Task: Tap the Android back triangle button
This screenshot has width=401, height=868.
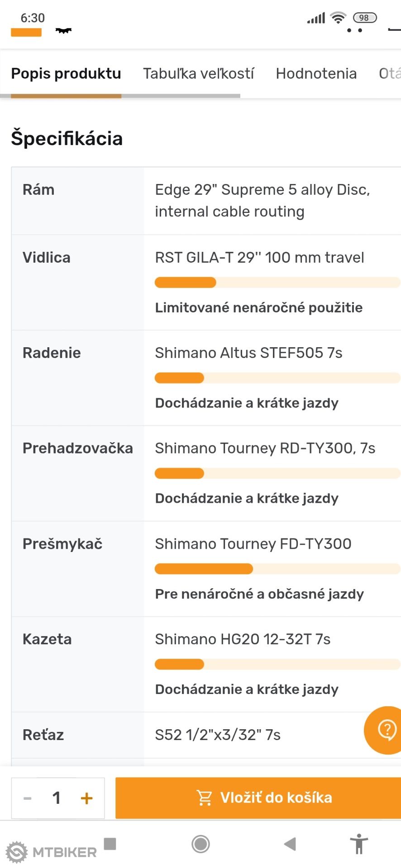Action: (x=290, y=844)
